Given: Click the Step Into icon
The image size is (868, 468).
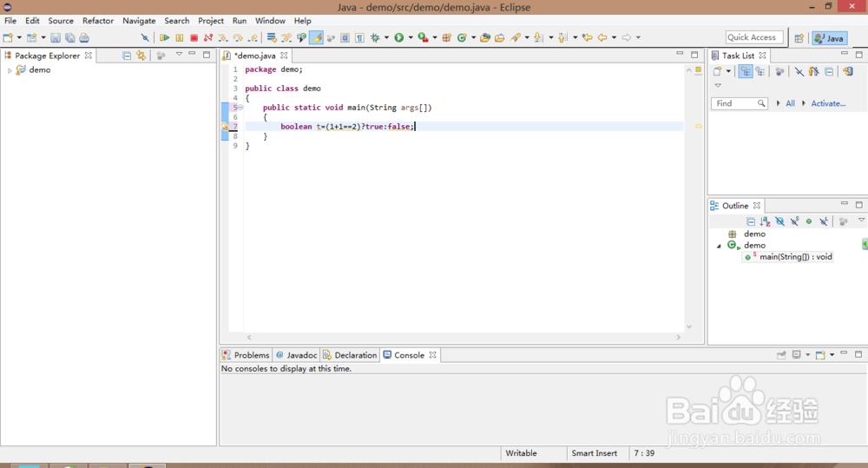Looking at the screenshot, I should point(223,37).
